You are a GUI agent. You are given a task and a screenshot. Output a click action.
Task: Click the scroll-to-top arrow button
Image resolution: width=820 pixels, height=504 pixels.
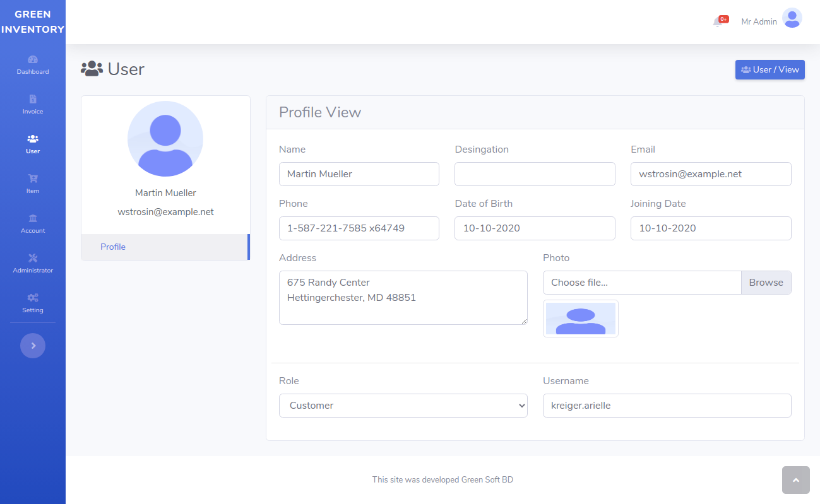[x=795, y=480]
